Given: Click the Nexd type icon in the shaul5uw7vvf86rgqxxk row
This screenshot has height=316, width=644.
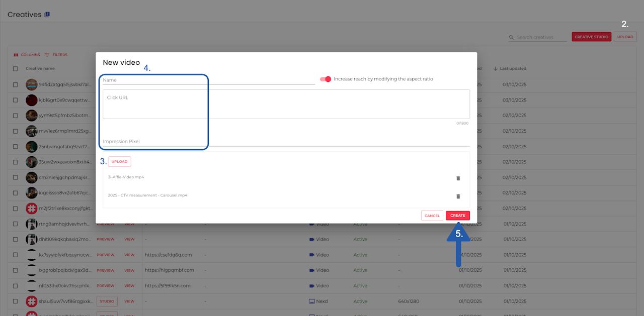Looking at the screenshot, I should (312, 301).
